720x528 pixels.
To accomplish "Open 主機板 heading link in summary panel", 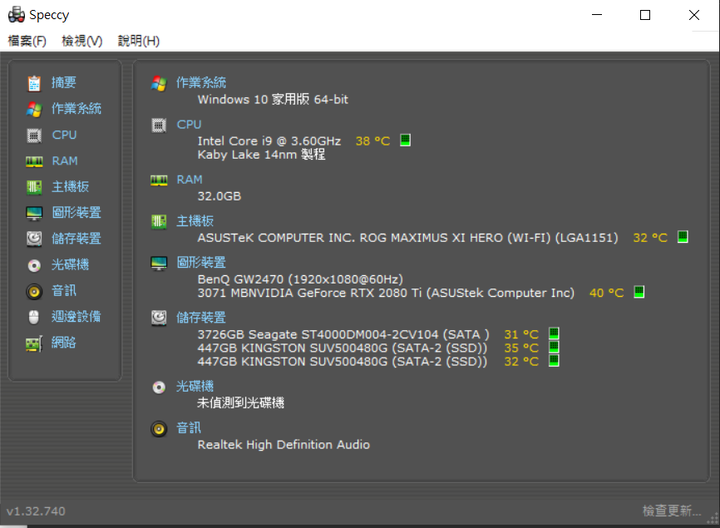I will 195,221.
